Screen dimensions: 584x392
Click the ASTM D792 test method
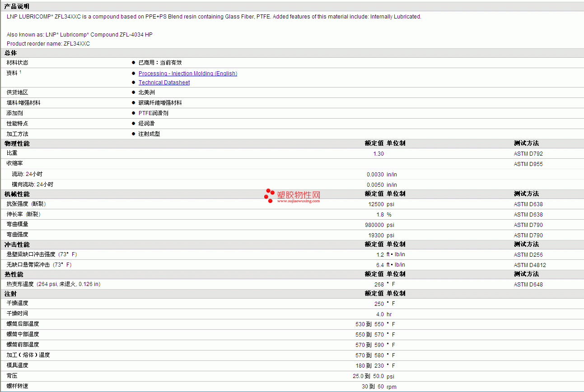528,154
